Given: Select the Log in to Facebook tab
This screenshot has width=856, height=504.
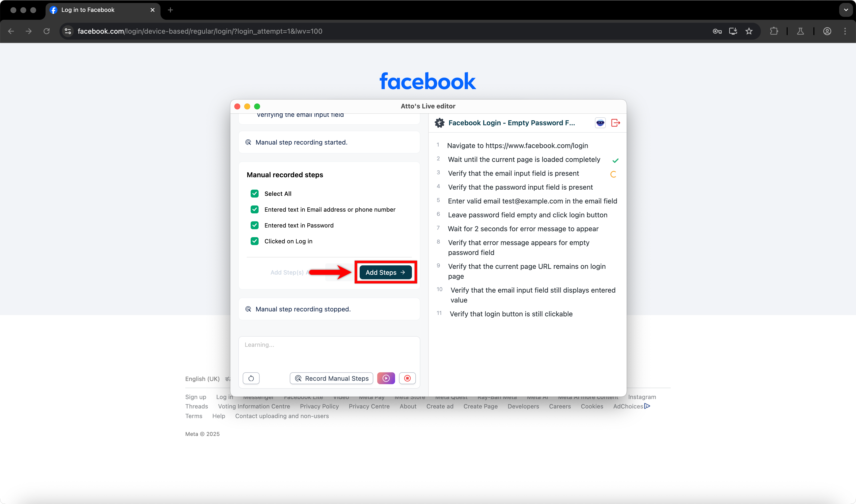Looking at the screenshot, I should pyautogui.click(x=99, y=10).
